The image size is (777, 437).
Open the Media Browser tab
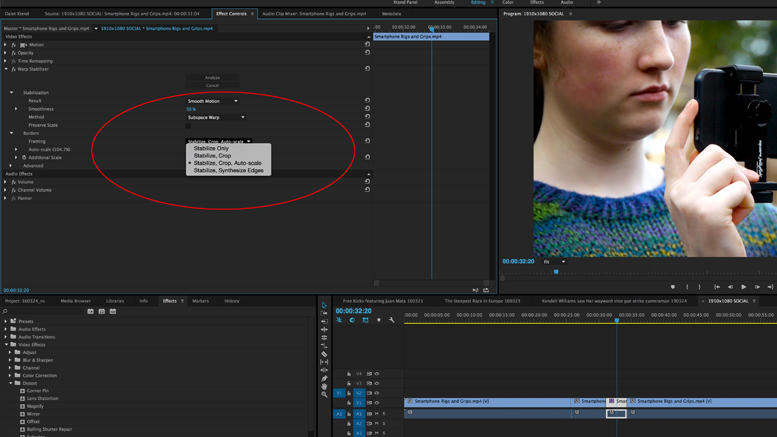pos(75,301)
